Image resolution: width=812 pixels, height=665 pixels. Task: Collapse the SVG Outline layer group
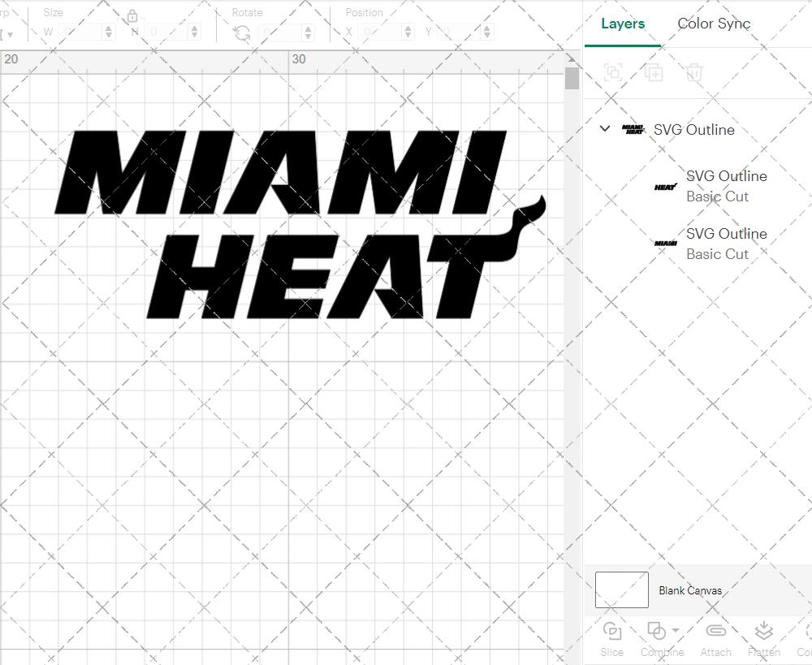point(604,128)
